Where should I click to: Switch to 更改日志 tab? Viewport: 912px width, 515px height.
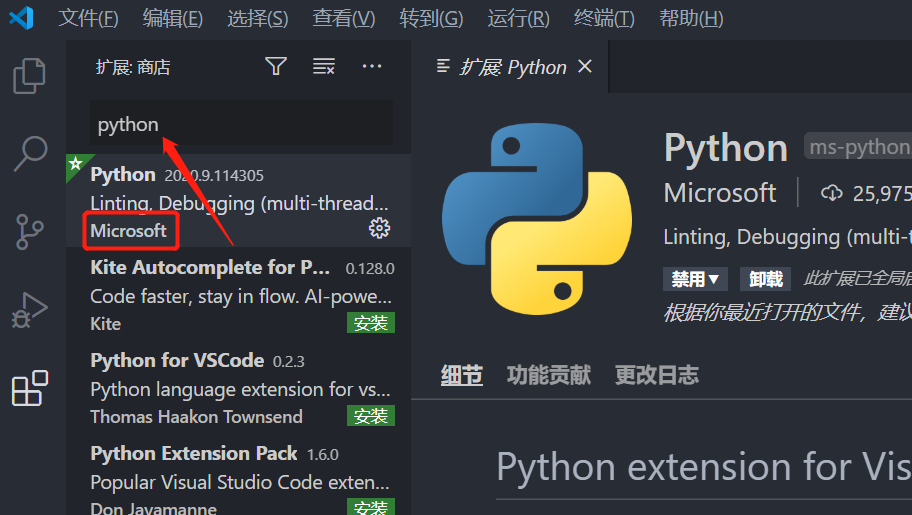(x=657, y=375)
